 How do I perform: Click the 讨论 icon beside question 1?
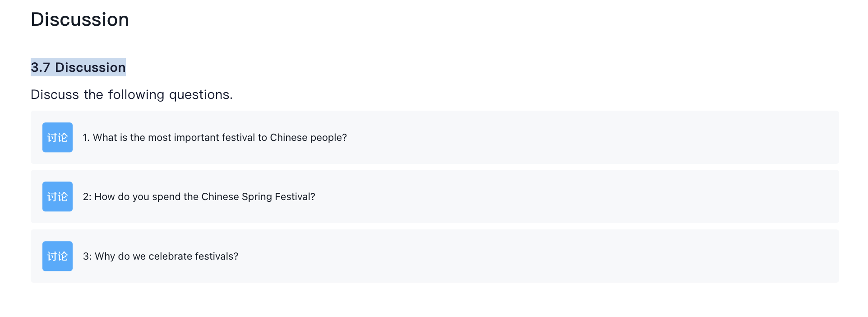(57, 137)
